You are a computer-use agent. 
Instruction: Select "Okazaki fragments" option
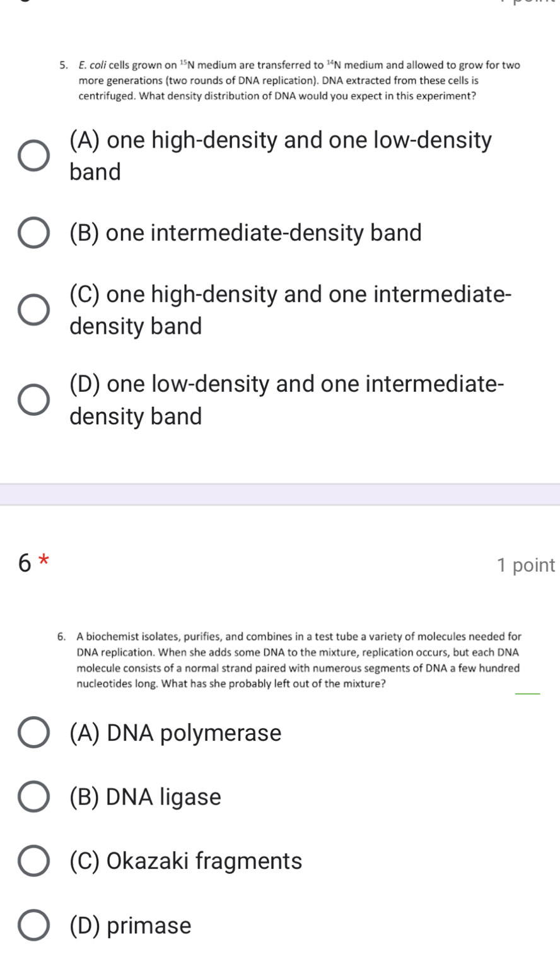click(x=33, y=860)
